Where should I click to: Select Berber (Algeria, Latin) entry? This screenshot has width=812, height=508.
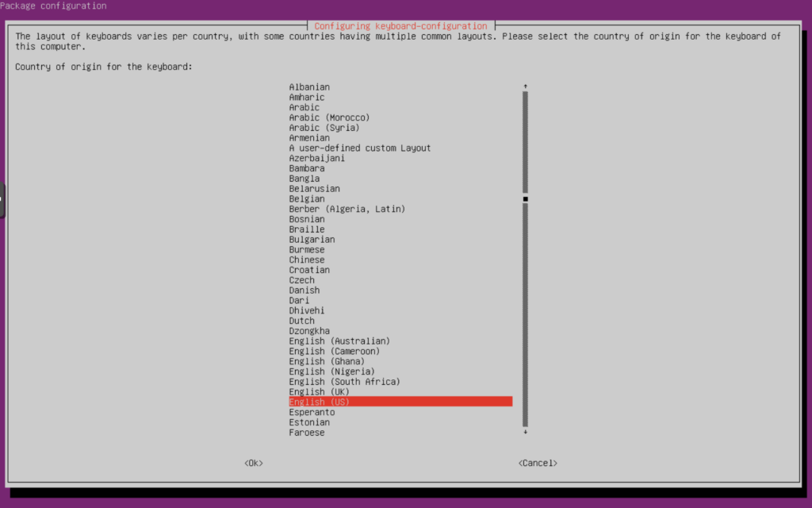[347, 210]
